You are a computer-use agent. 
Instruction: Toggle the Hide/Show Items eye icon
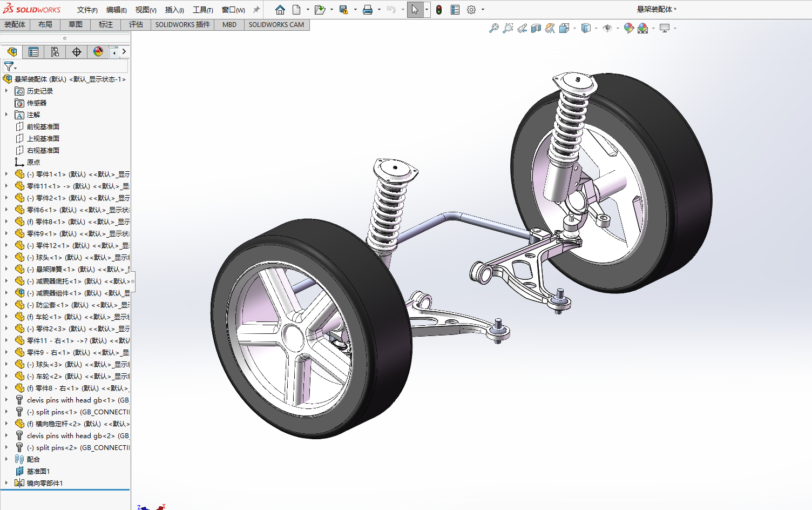tap(607, 28)
